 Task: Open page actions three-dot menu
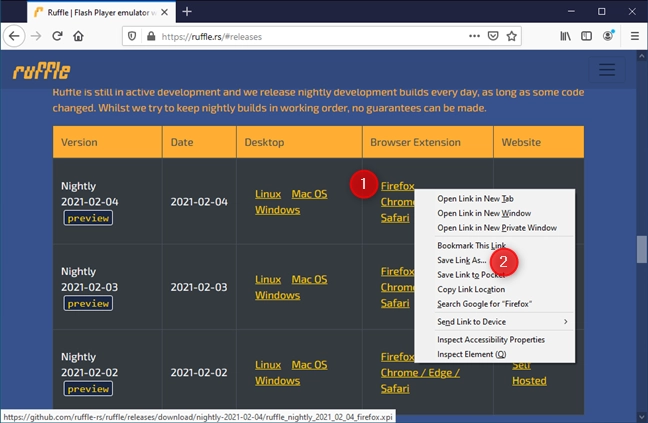[474, 36]
